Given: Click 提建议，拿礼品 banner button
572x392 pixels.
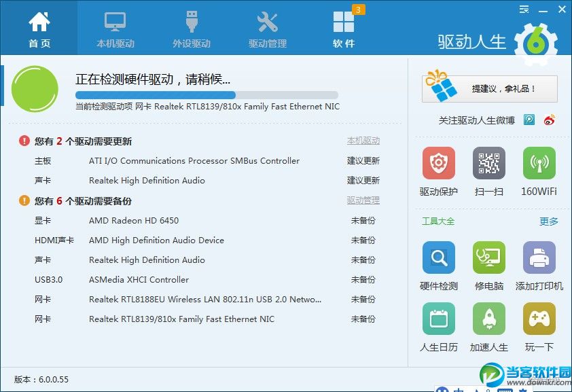Looking at the screenshot, I should (490, 88).
